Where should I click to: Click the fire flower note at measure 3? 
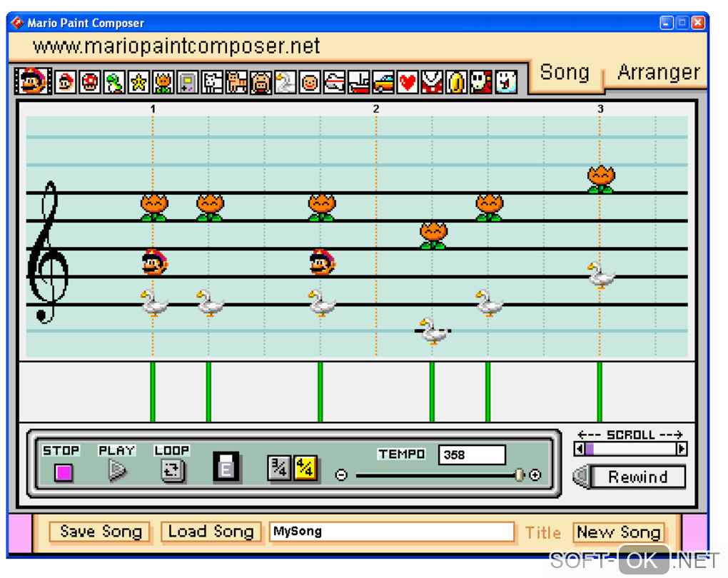coord(601,179)
